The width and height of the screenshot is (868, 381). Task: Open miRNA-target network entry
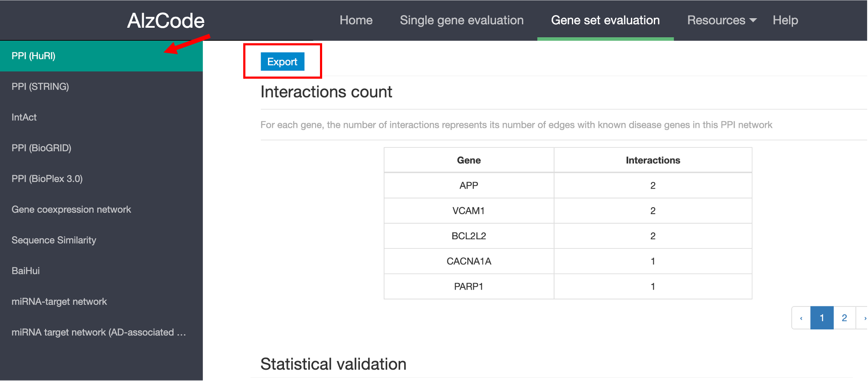[x=59, y=302]
